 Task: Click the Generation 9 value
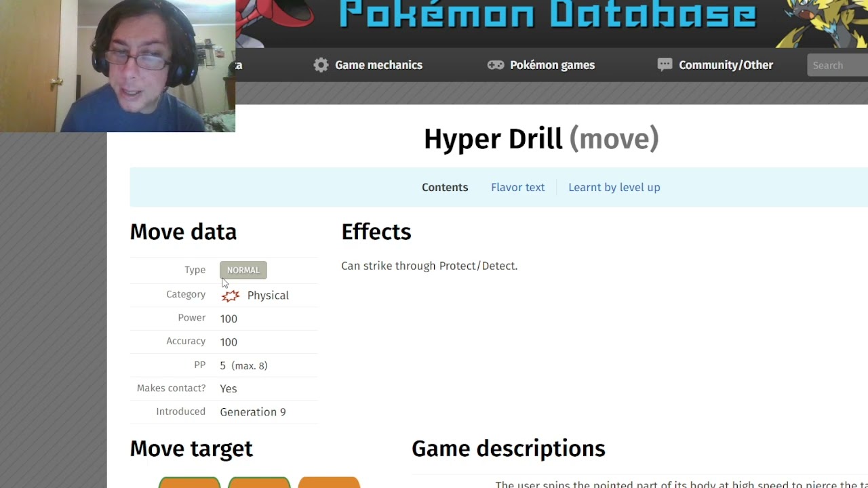(x=253, y=412)
